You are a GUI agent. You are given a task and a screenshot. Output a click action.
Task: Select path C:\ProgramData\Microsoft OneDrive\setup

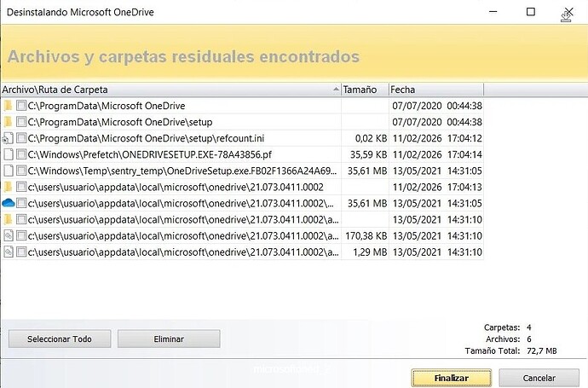[120, 122]
